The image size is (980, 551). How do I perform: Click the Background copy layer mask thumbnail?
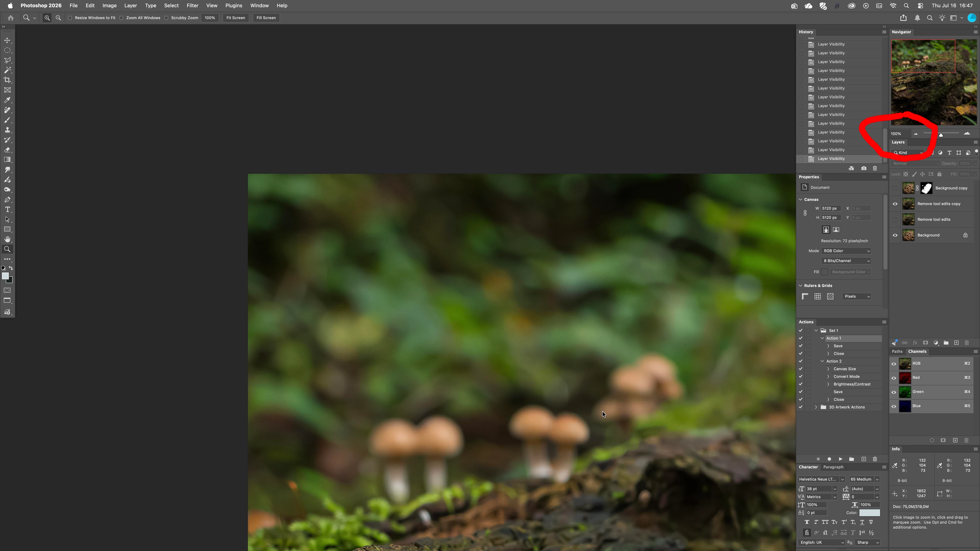(926, 188)
